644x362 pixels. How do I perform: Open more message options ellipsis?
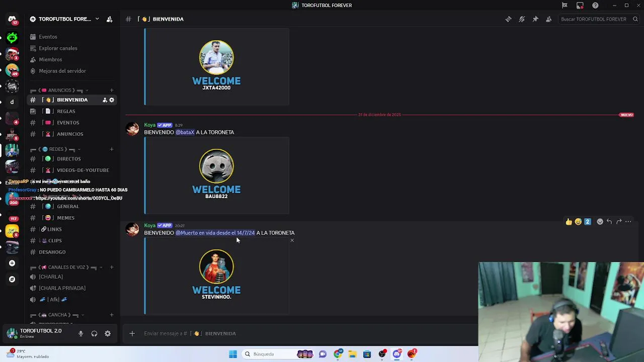click(628, 222)
